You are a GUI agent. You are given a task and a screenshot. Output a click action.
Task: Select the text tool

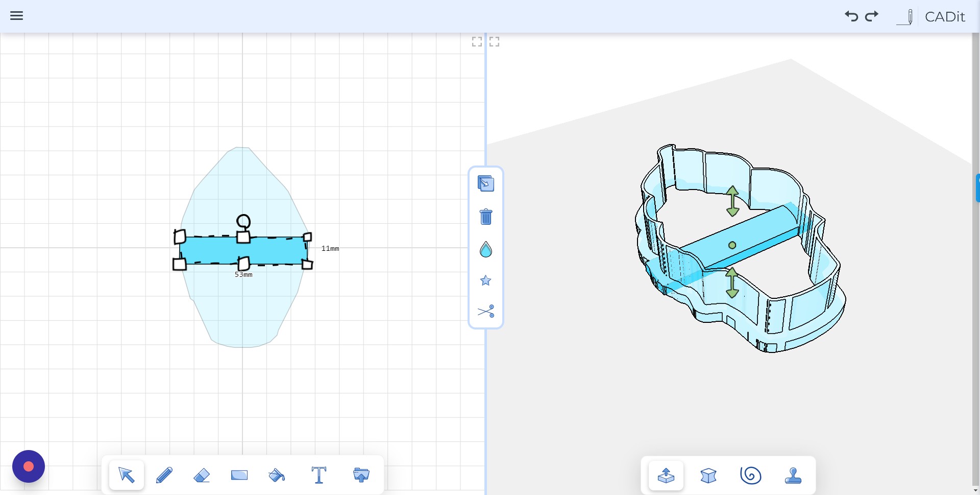click(x=319, y=475)
